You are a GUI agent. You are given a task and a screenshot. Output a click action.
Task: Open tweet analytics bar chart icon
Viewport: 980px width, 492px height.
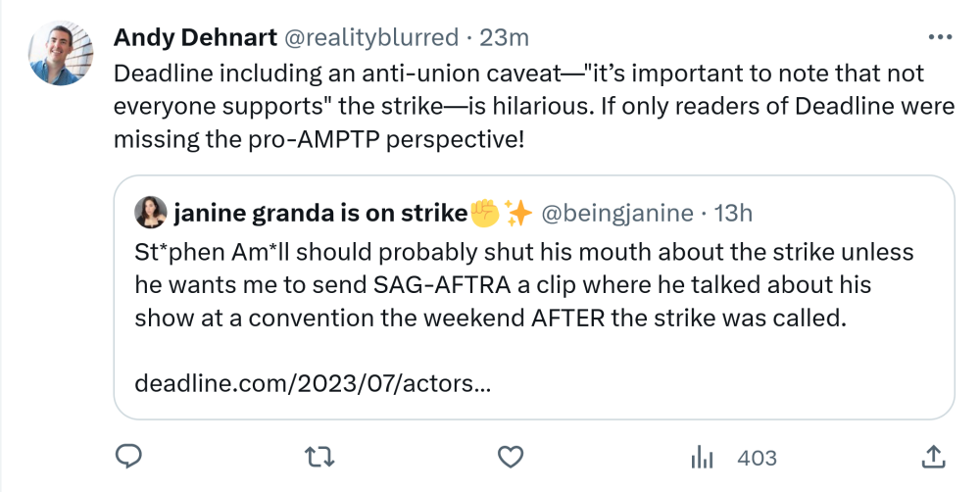coord(702,457)
